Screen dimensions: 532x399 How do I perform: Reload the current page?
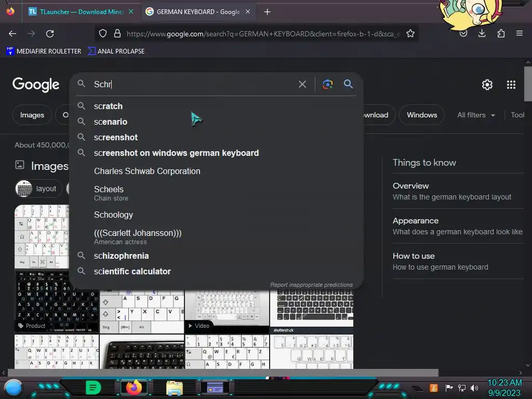pos(50,34)
